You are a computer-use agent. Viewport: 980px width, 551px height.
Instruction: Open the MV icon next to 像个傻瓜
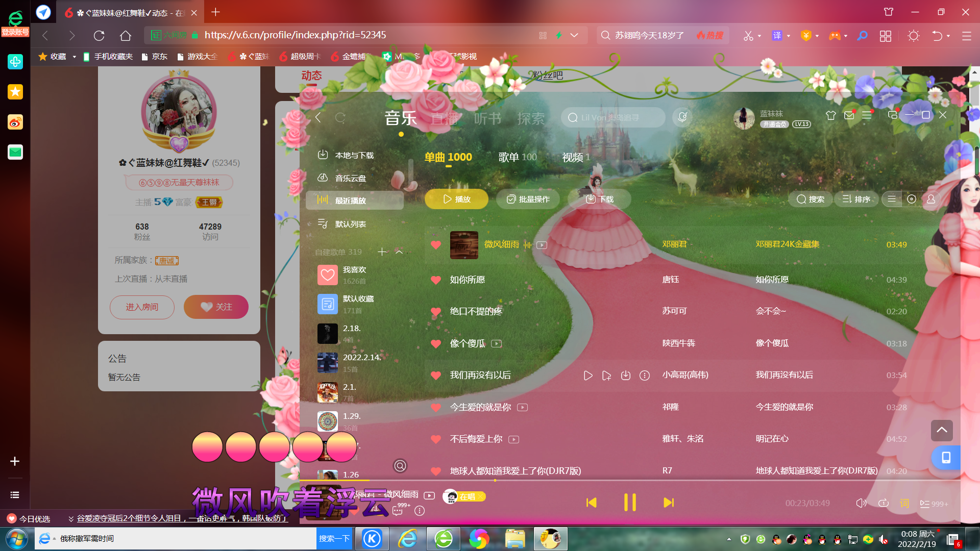497,343
